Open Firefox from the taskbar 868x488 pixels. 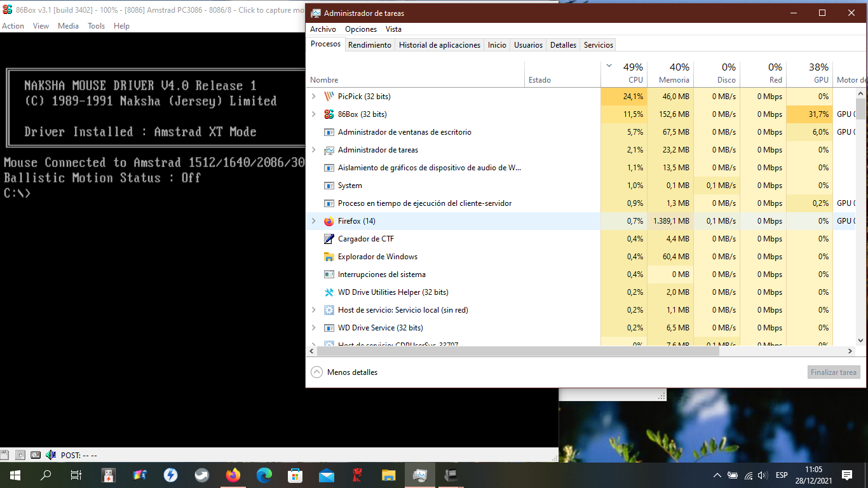pos(233,475)
